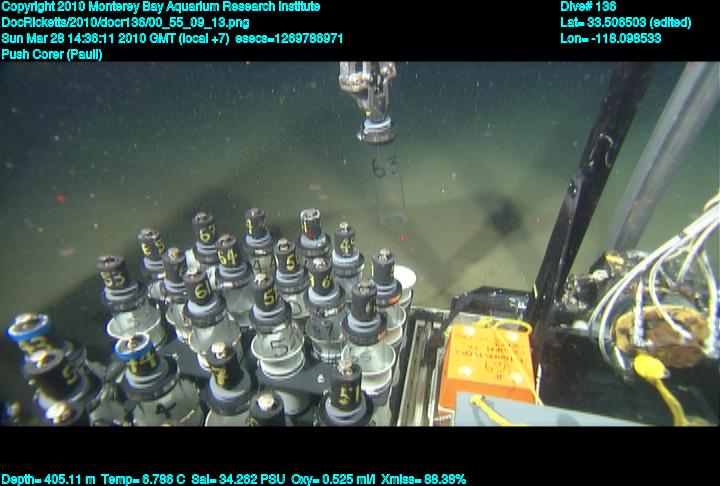Select the Lat= 33.508503 (edited) readout
The width and height of the screenshot is (720, 486).
625,23
